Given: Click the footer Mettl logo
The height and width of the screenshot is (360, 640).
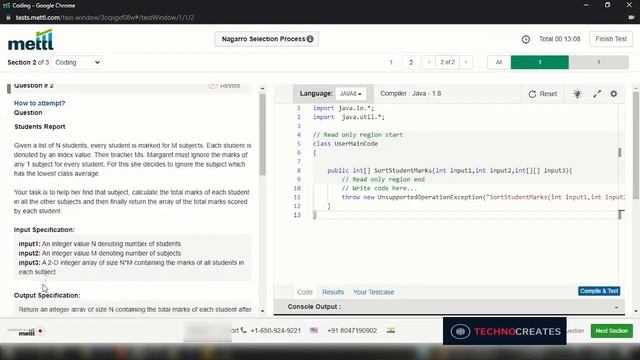Looking at the screenshot, I should tap(27, 332).
